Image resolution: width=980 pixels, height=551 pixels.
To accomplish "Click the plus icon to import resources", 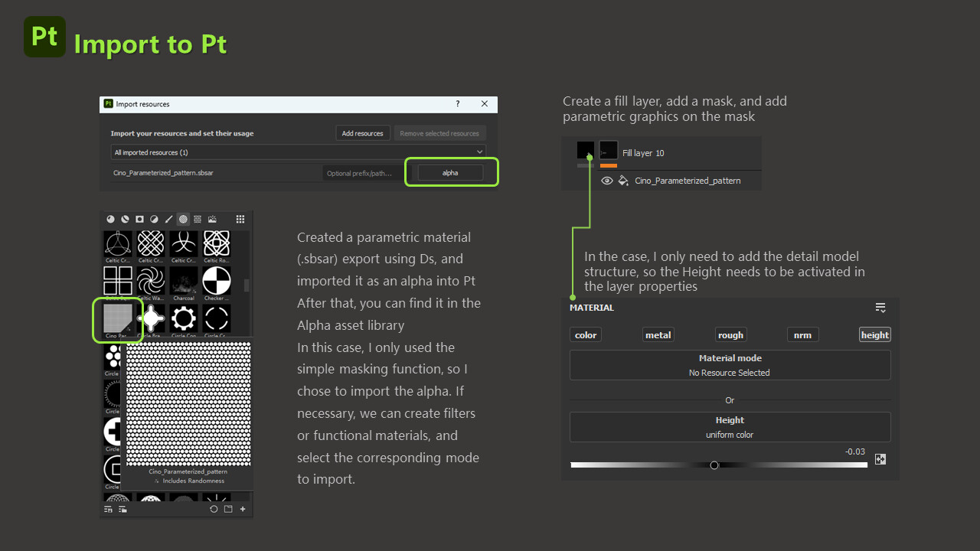I will click(243, 509).
